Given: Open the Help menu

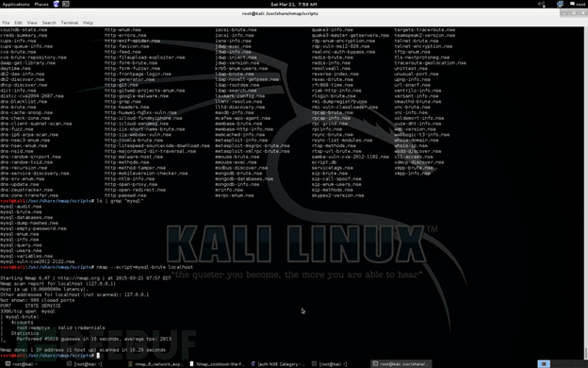Looking at the screenshot, I should (x=88, y=23).
